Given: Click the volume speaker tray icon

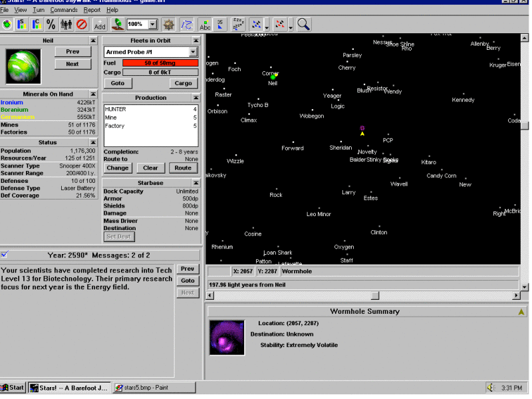Looking at the screenshot, I should (x=490, y=388).
